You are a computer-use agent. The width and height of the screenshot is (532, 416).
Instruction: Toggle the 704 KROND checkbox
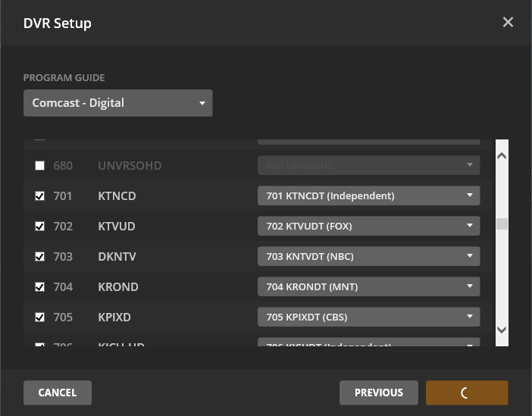(40, 287)
